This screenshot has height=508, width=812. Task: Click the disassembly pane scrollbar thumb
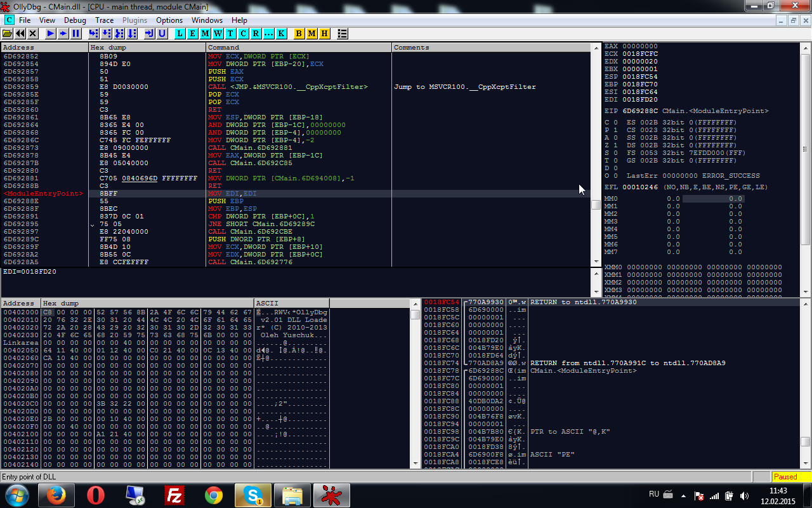point(596,204)
